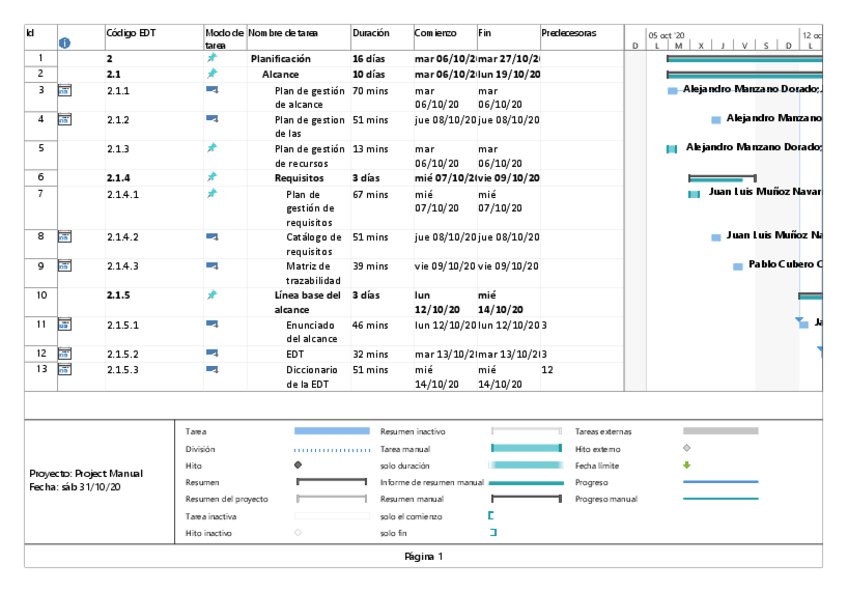Click the info indicator icon in the column header
848x592 pixels.
click(x=65, y=43)
